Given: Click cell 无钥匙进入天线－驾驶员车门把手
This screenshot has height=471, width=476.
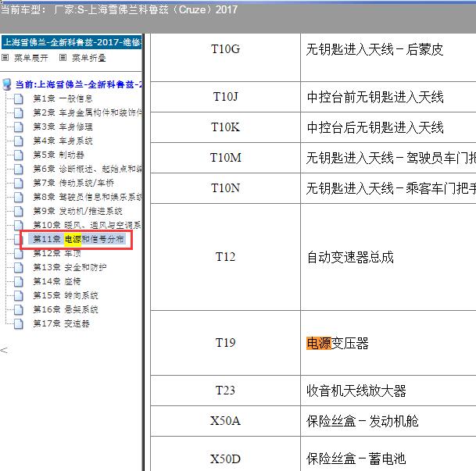Looking at the screenshot, I should [388, 158].
